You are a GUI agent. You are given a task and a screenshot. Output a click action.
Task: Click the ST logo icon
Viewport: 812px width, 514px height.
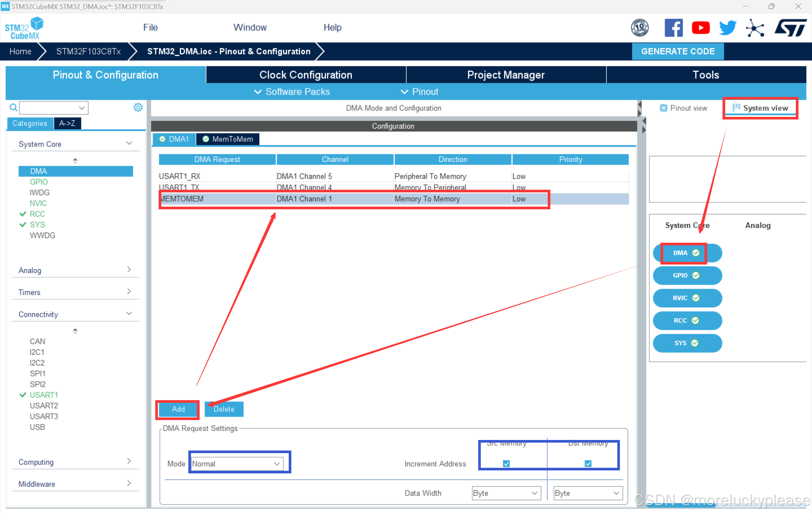(790, 28)
